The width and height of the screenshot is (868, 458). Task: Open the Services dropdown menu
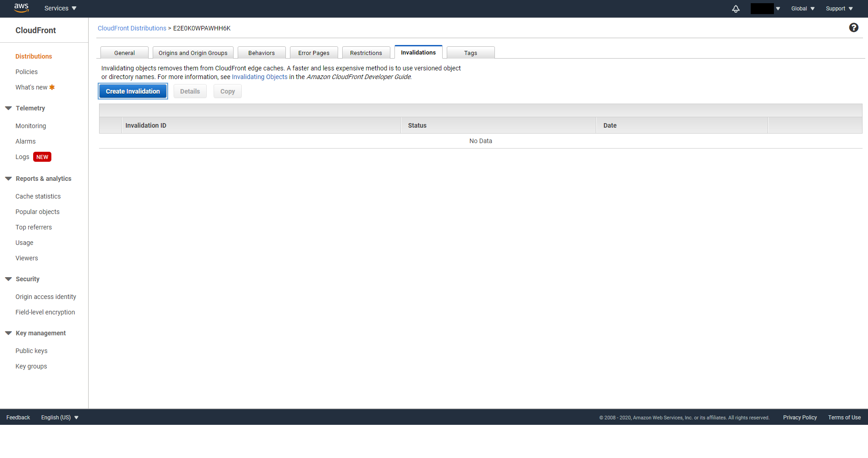coord(60,8)
